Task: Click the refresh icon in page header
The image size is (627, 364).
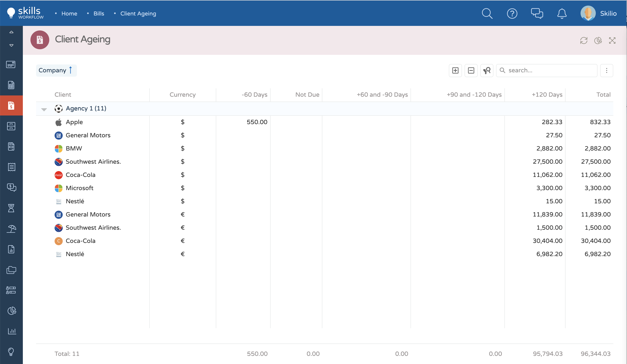Action: click(584, 41)
